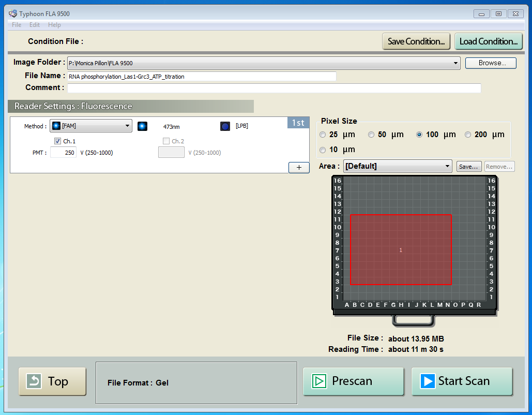Click the blue Start Scan play icon
This screenshot has width=532, height=415.
click(428, 381)
